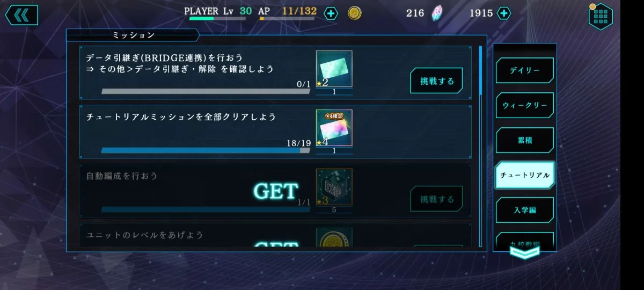Tap the ★3 EXP cube reward icon
The image size is (644, 290).
tap(334, 187)
